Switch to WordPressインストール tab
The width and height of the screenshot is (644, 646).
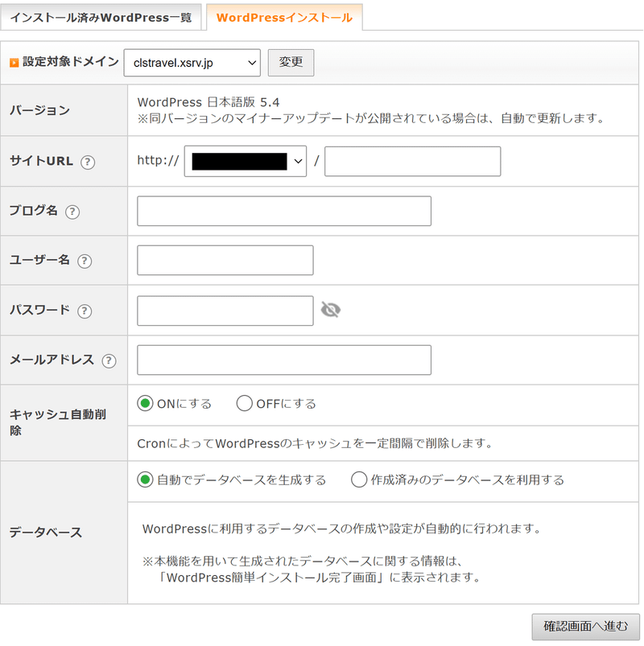[x=284, y=18]
